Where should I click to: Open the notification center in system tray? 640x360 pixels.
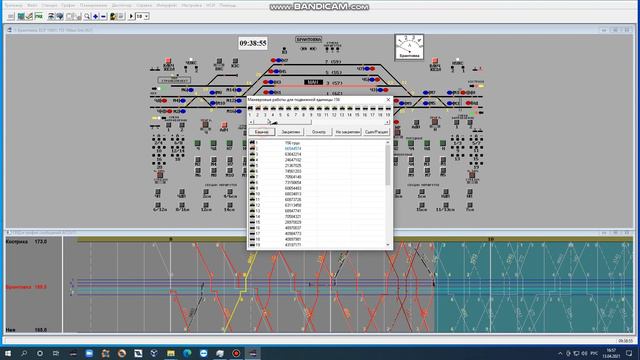(629, 353)
